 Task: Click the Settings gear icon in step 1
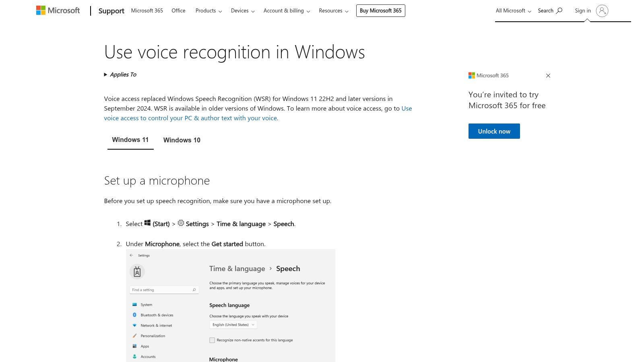[181, 223]
